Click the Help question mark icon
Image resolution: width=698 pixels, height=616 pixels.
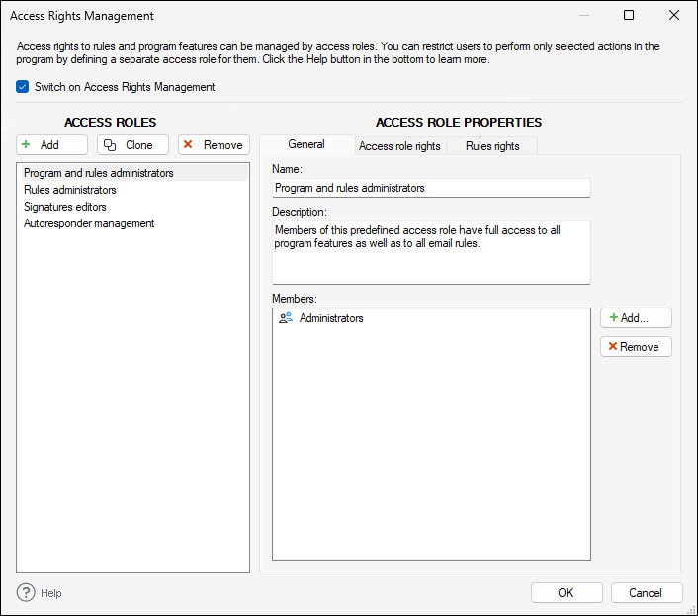27,593
